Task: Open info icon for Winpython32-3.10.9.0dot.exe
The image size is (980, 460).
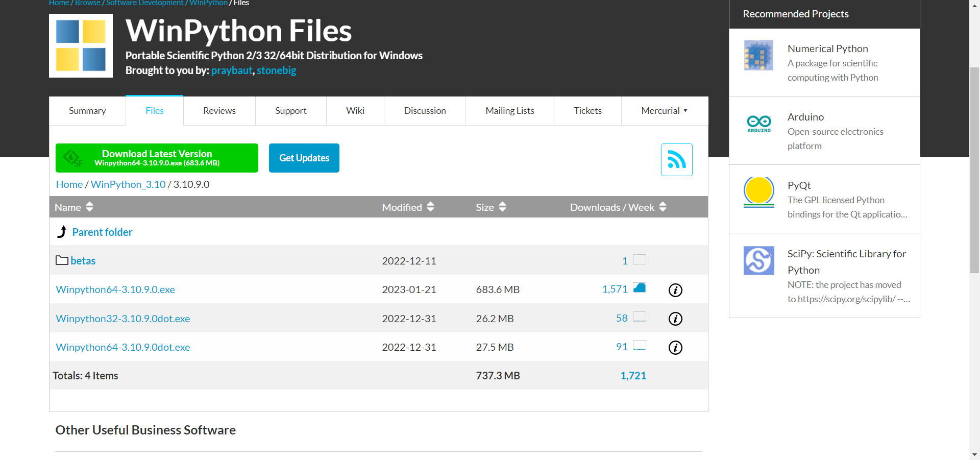Action: point(675,319)
